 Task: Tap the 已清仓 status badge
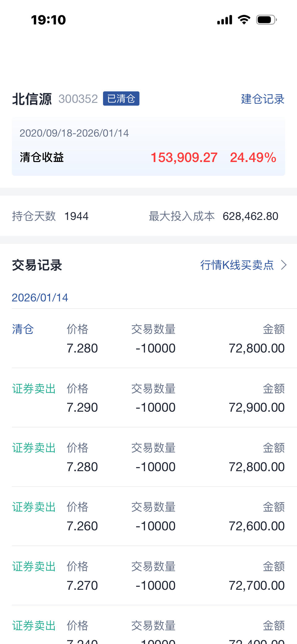121,99
